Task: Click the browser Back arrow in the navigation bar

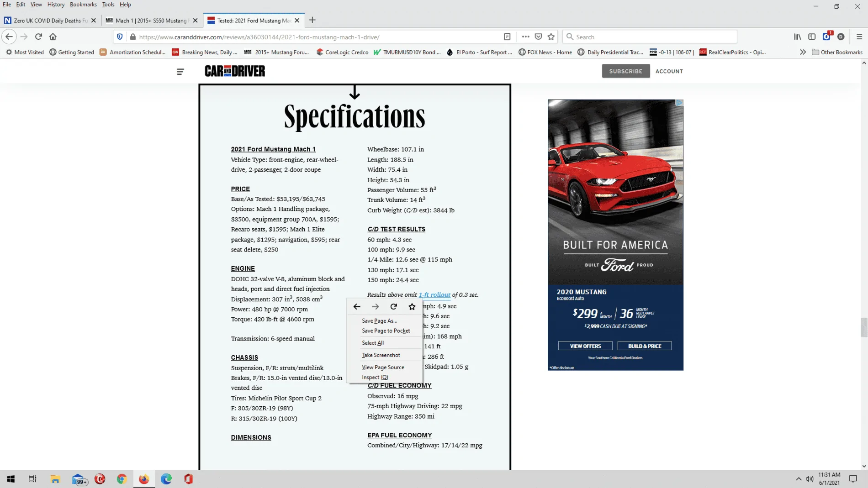Action: point(9,37)
